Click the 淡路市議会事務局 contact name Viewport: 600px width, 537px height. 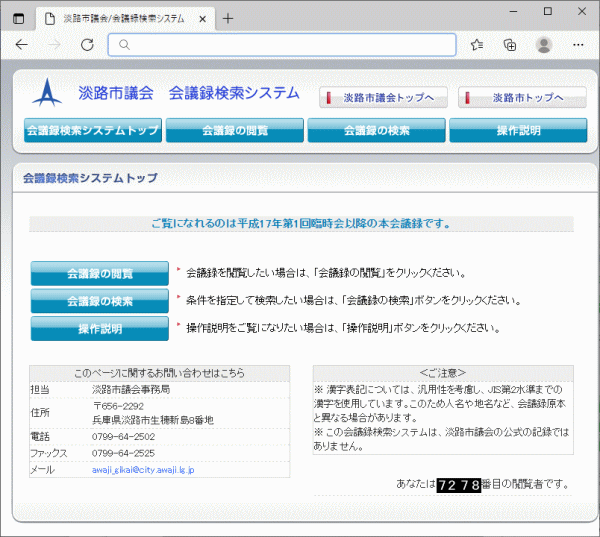pyautogui.click(x=131, y=390)
